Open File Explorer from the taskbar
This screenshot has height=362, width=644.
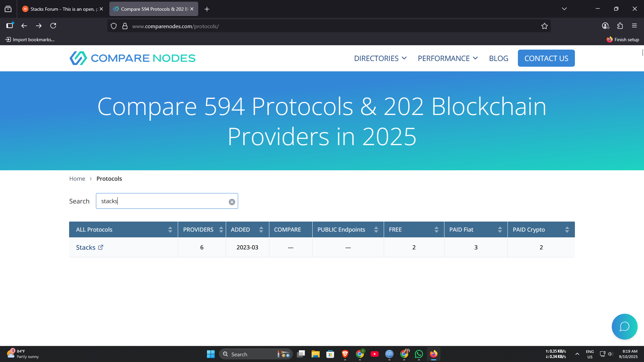pyautogui.click(x=316, y=354)
